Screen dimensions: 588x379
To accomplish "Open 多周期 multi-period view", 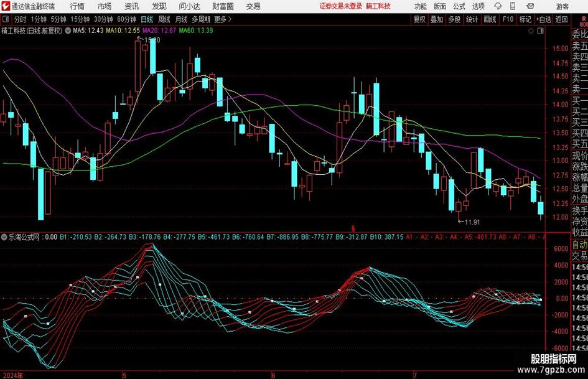I will coord(201,19).
